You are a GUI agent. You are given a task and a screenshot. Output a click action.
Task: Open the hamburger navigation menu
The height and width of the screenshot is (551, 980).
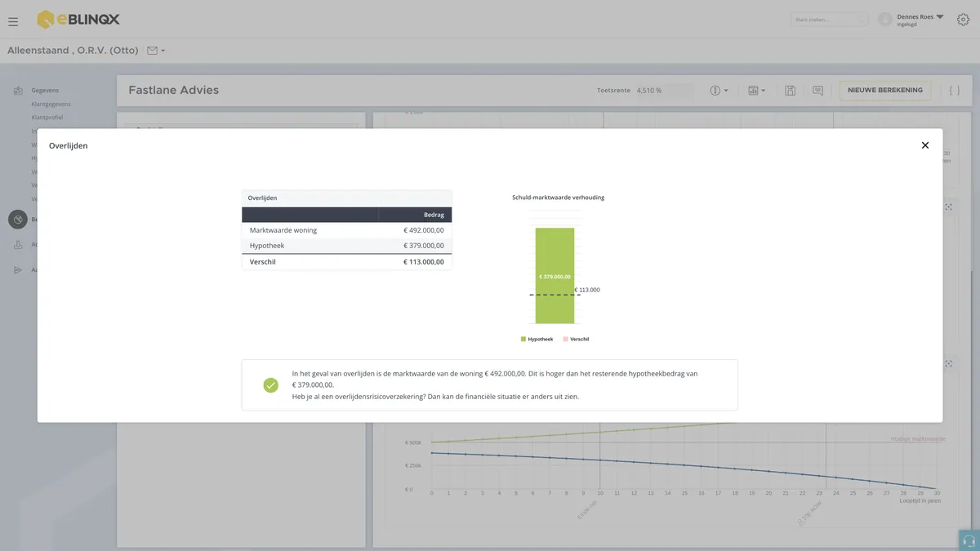[13, 21]
